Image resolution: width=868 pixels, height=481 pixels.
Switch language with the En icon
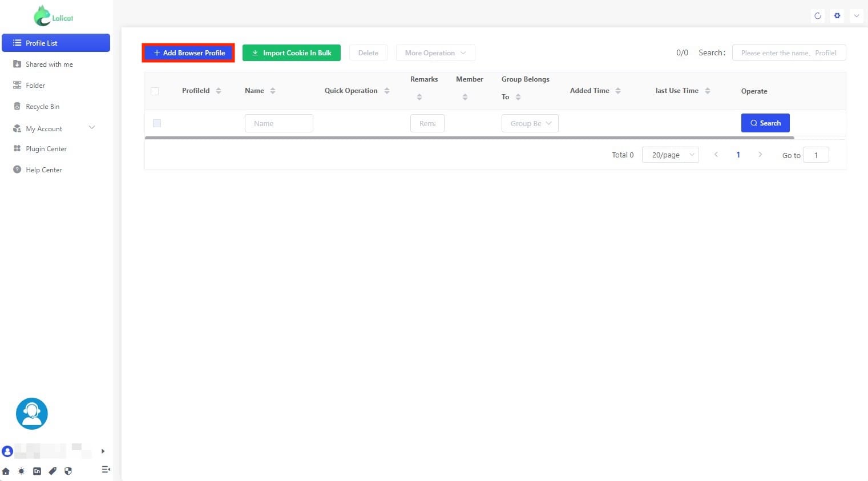coord(37,471)
